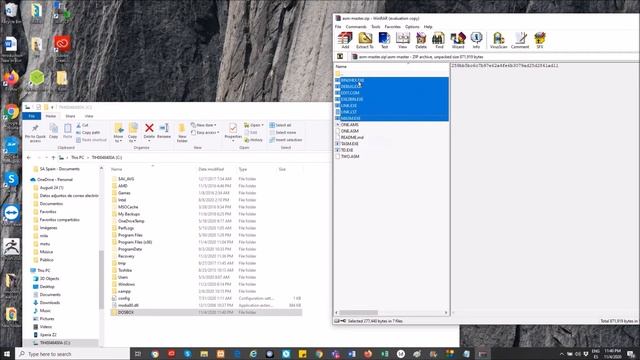The width and height of the screenshot is (640, 360).
Task: Click Select all in Explorer ribbon
Action: click(x=280, y=125)
